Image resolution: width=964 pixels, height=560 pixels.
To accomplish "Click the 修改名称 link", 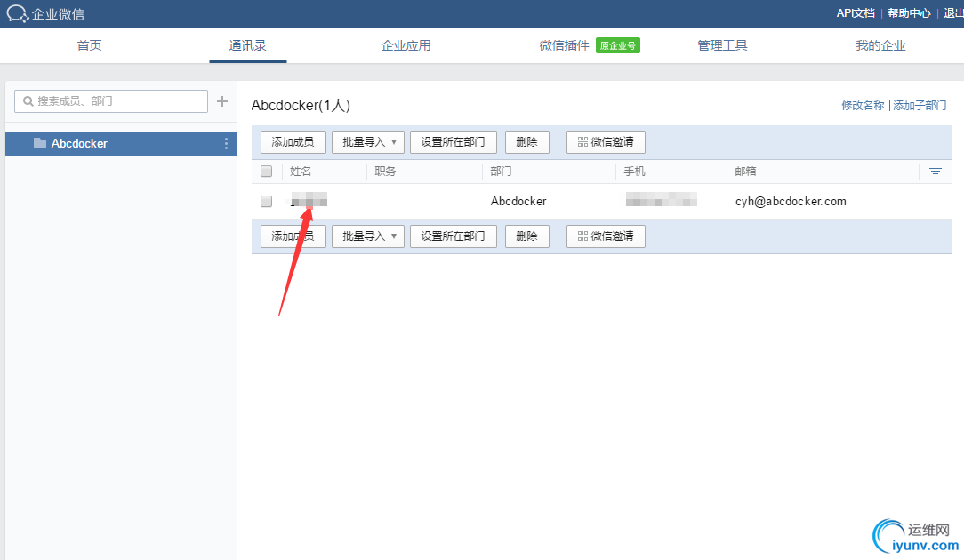I will (863, 106).
